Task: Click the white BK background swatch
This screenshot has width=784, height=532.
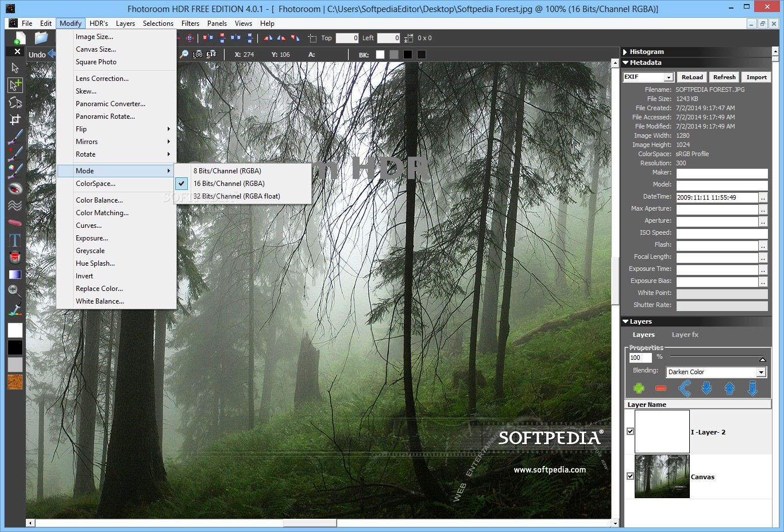Action: 380,55
